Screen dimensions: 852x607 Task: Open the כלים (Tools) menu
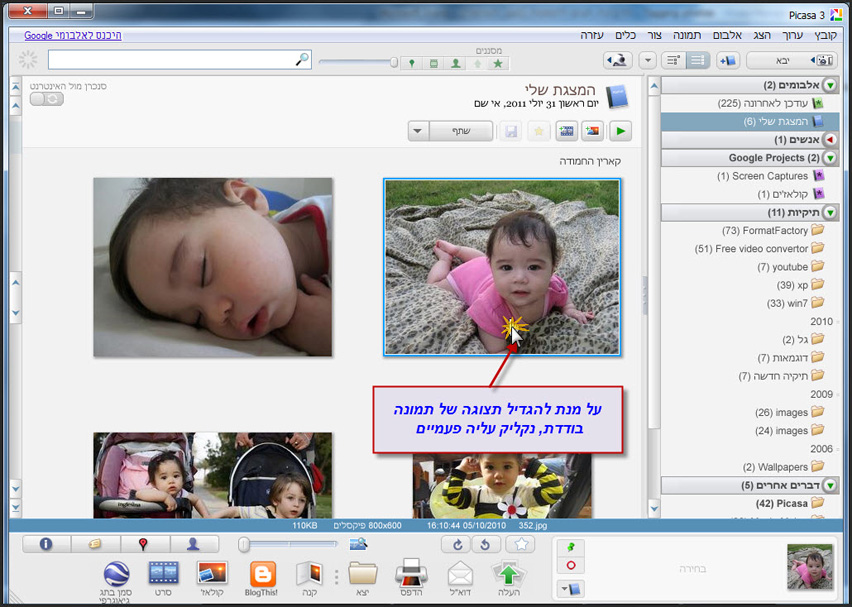click(x=625, y=35)
